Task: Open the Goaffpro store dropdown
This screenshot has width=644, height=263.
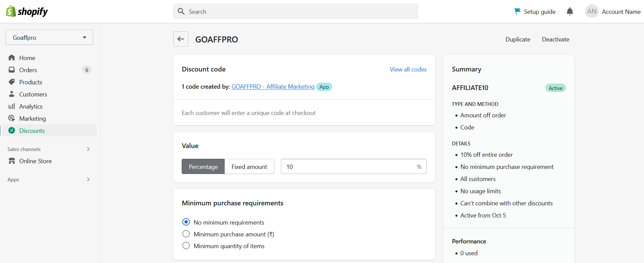Action: click(x=49, y=37)
